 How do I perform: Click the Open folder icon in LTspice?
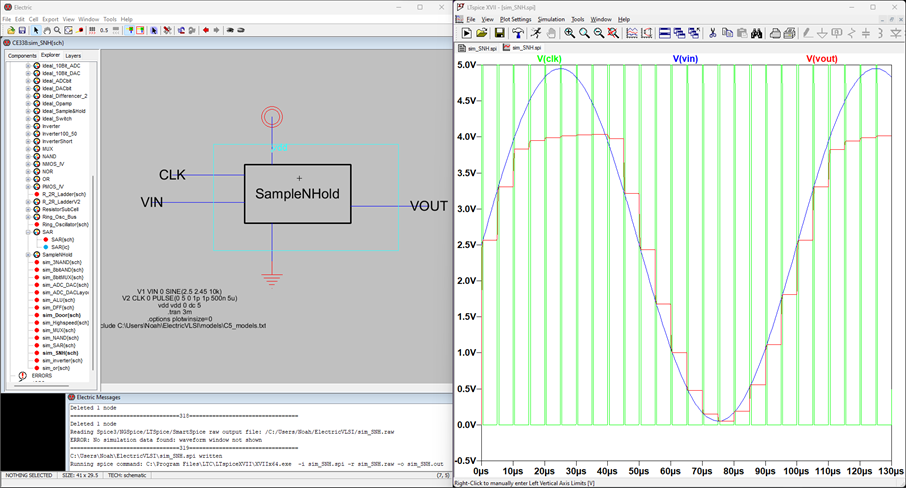(481, 33)
